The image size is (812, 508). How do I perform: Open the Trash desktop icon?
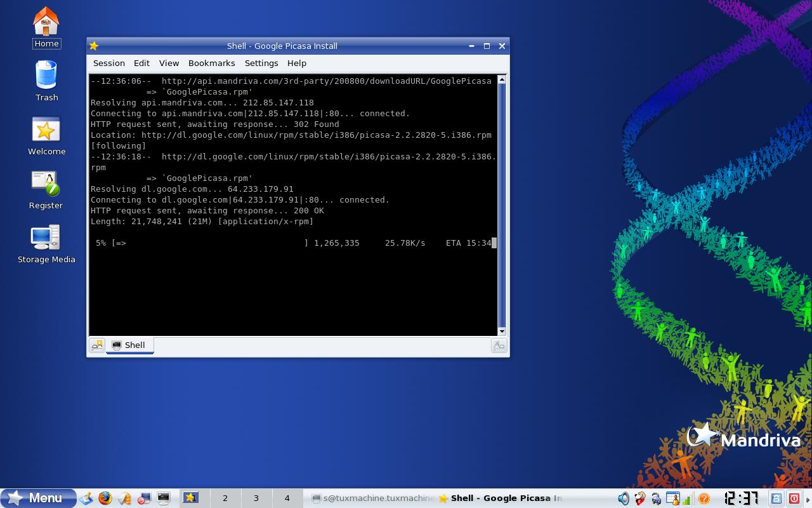pos(46,81)
